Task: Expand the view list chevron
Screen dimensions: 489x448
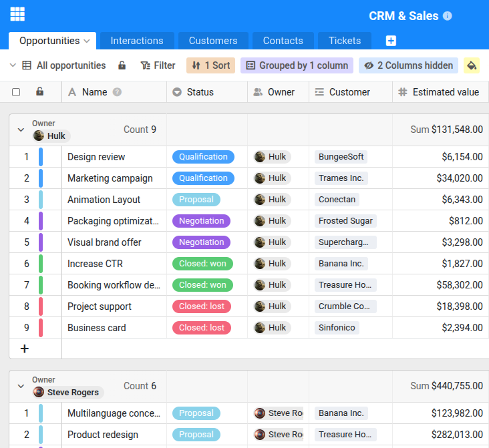Action: coord(13,65)
